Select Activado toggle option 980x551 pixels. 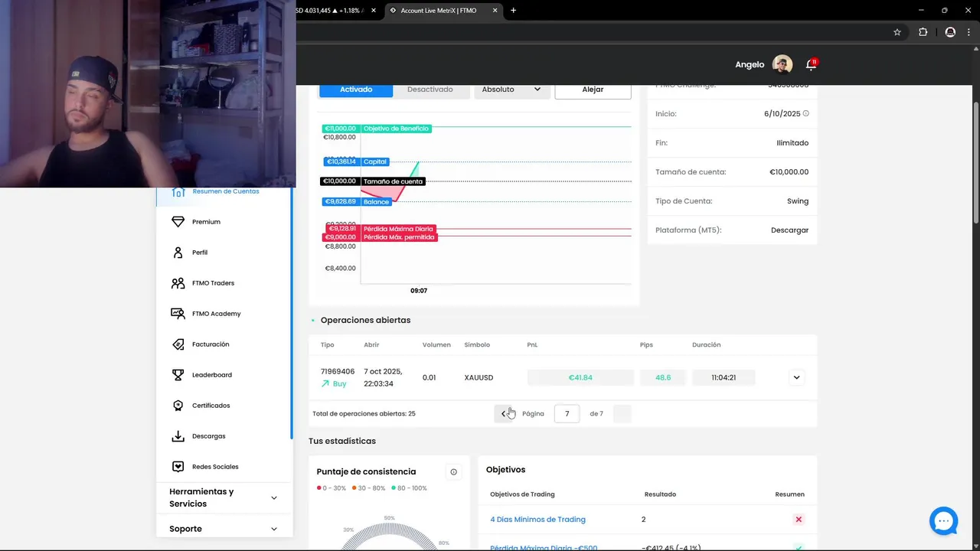[356, 90]
